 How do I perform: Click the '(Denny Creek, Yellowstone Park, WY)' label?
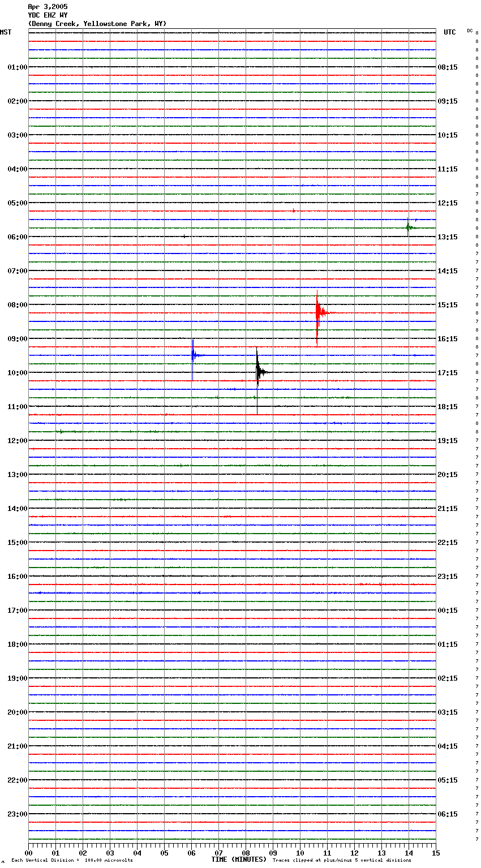pos(97,24)
